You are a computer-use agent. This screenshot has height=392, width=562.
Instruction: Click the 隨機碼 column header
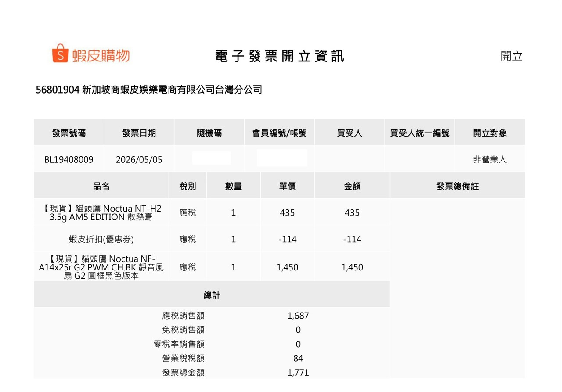coord(209,133)
